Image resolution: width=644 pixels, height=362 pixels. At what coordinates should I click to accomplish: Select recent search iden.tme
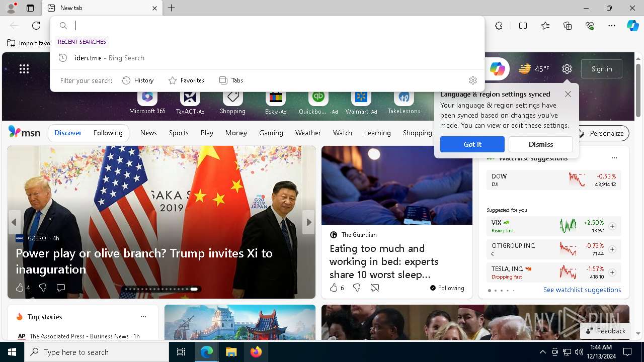point(267,58)
